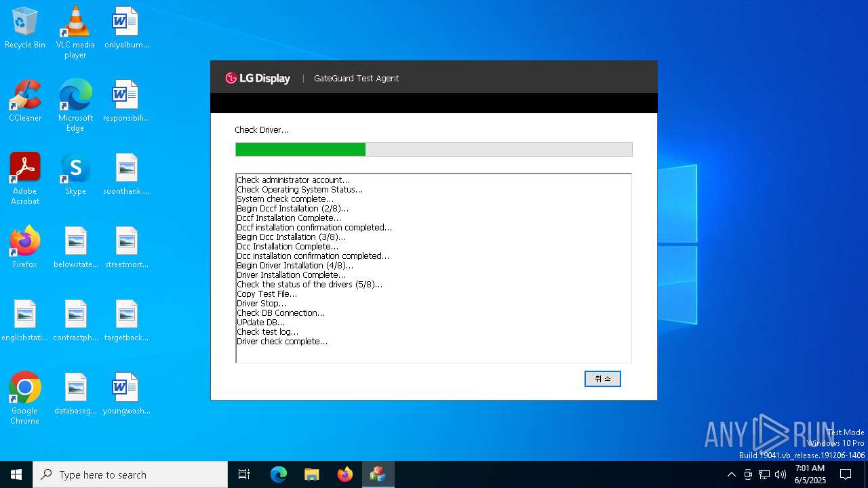
Task: Open the notification center
Action: (x=846, y=474)
